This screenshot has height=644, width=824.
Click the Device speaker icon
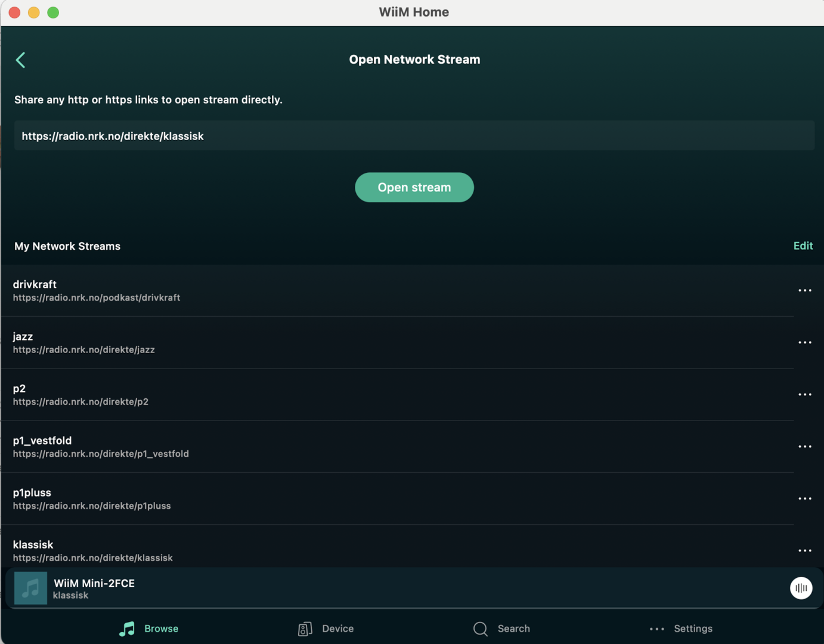tap(305, 628)
